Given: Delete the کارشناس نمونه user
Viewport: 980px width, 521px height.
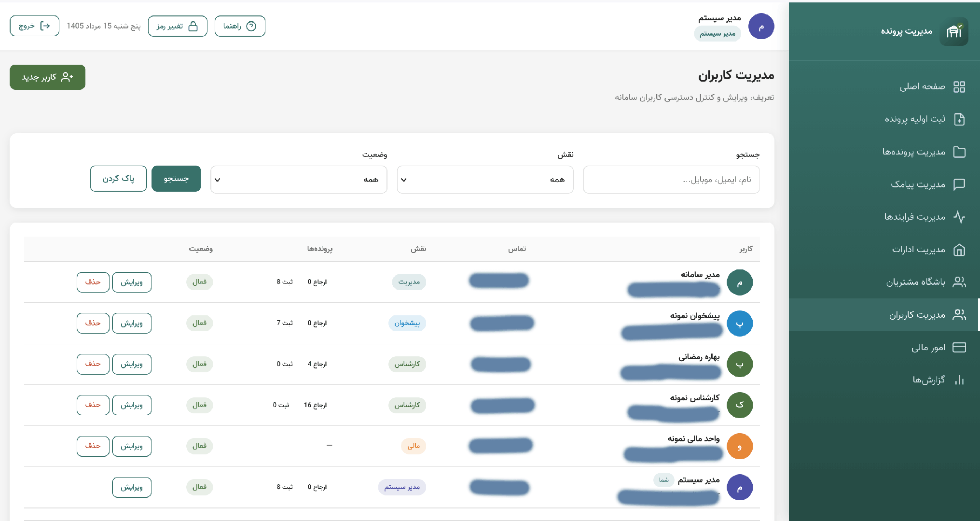Looking at the screenshot, I should [x=93, y=405].
